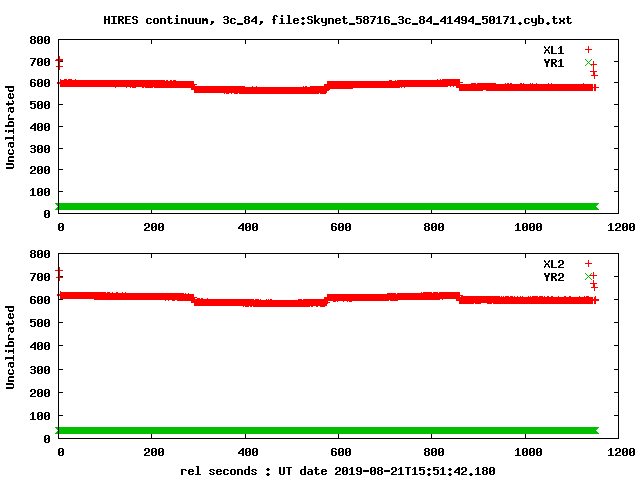Viewport: 640px width, 480px height.
Task: Click the XL2 outlier points at the start near 700
Action: coord(59,274)
